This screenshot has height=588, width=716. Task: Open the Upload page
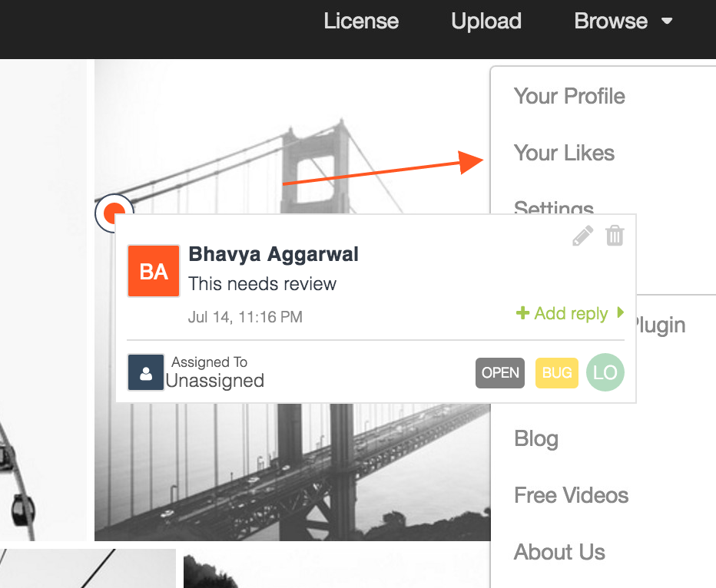tap(486, 21)
